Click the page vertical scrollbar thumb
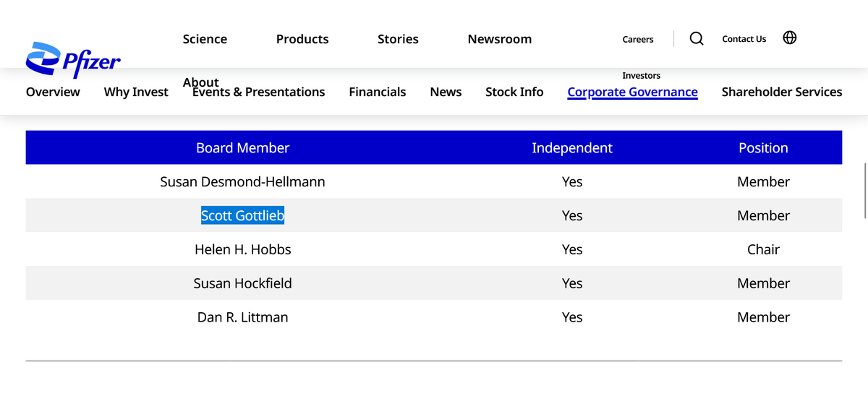 coord(866,190)
